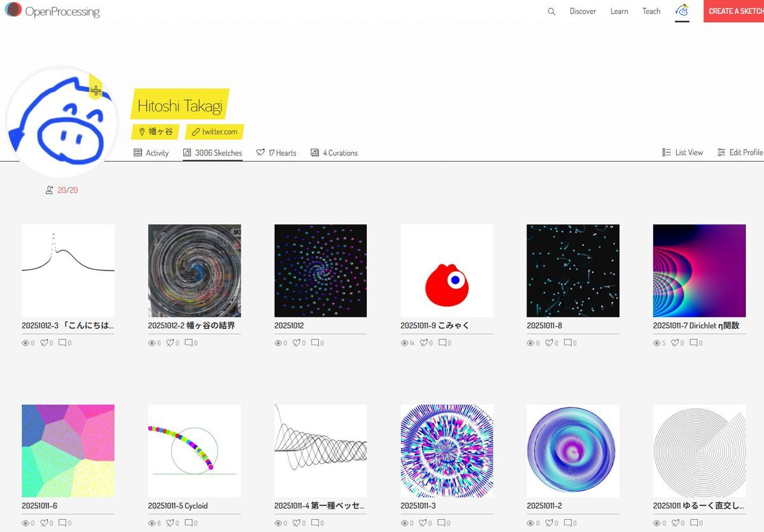Open the 20251011-2 purple swirl thumbnail
The width and height of the screenshot is (764, 532).
click(x=573, y=451)
